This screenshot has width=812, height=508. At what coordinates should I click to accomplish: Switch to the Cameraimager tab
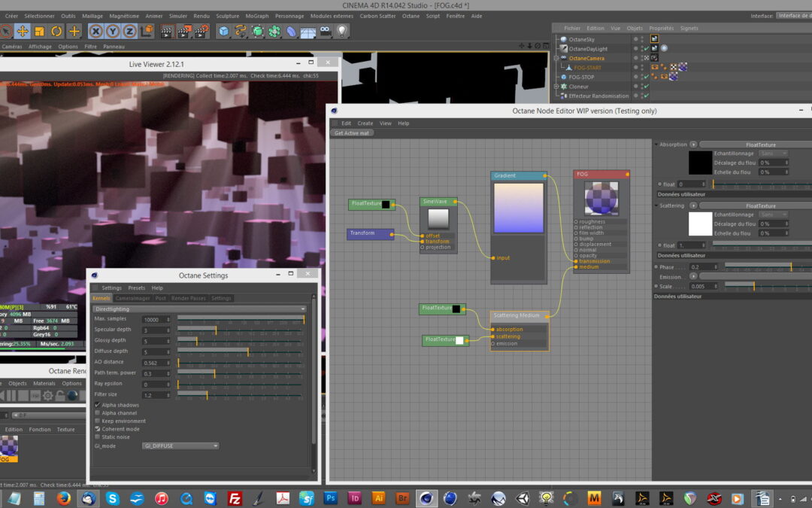coord(132,298)
